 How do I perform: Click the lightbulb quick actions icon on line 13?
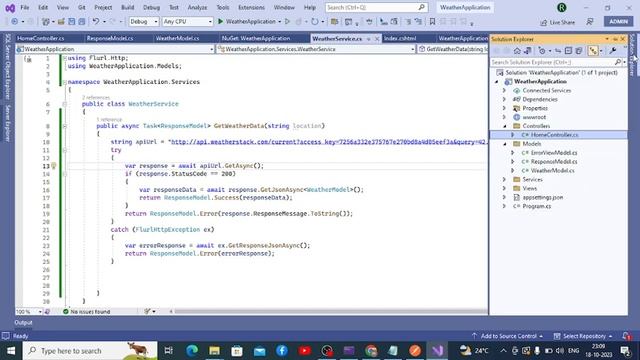click(x=53, y=166)
